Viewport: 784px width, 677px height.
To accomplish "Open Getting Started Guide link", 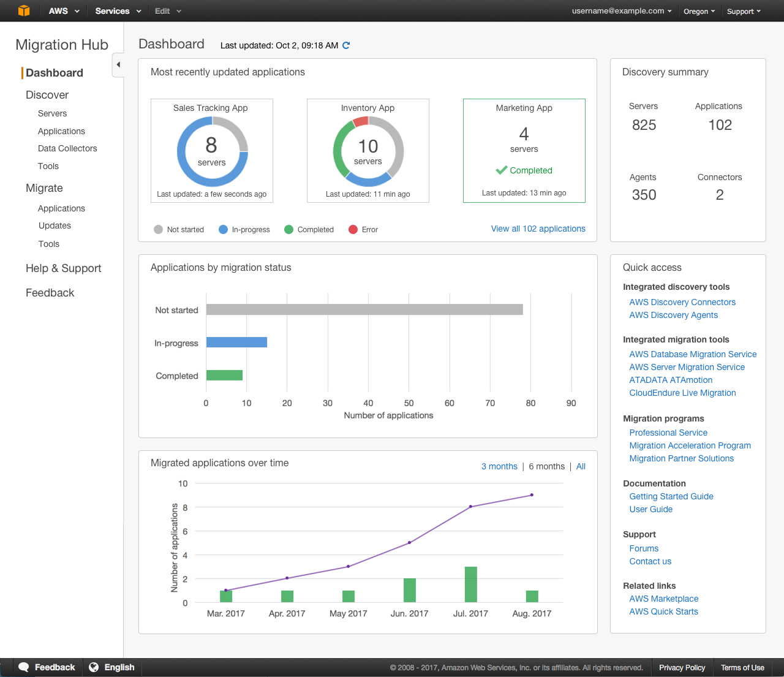I will pos(671,496).
